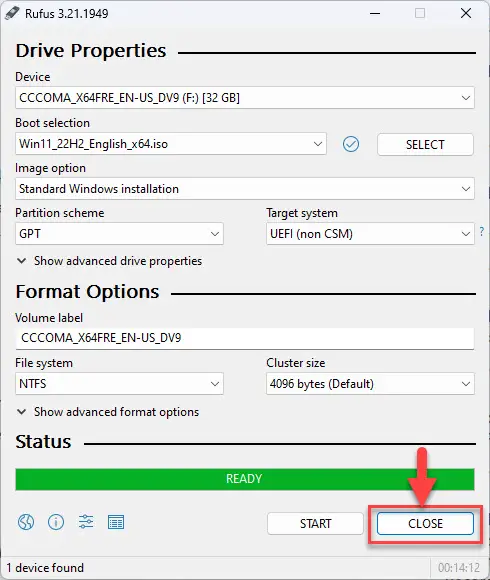
Task: Open the log viewer icon
Action: 116,522
